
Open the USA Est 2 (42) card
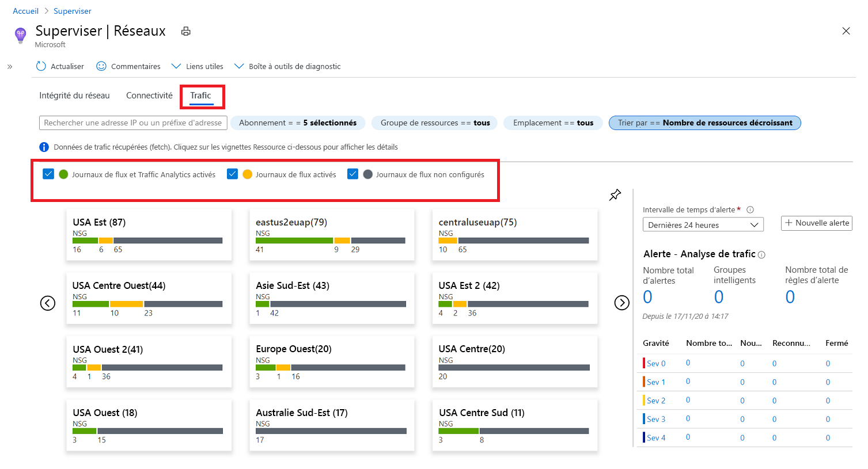click(515, 298)
